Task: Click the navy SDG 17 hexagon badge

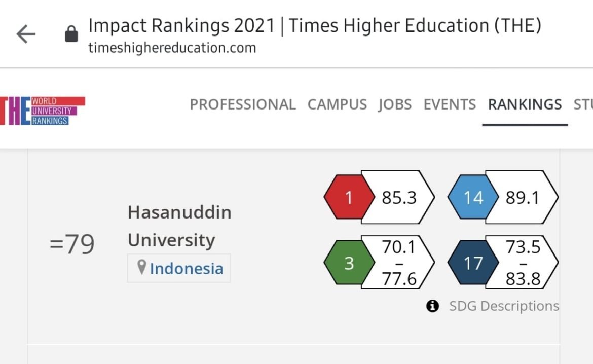Action: point(473,263)
